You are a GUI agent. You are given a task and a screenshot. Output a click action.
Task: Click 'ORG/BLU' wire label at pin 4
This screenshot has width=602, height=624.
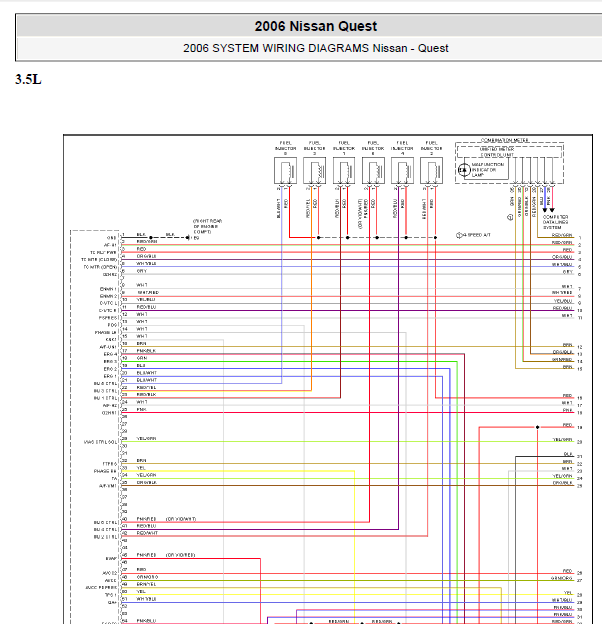point(146,256)
